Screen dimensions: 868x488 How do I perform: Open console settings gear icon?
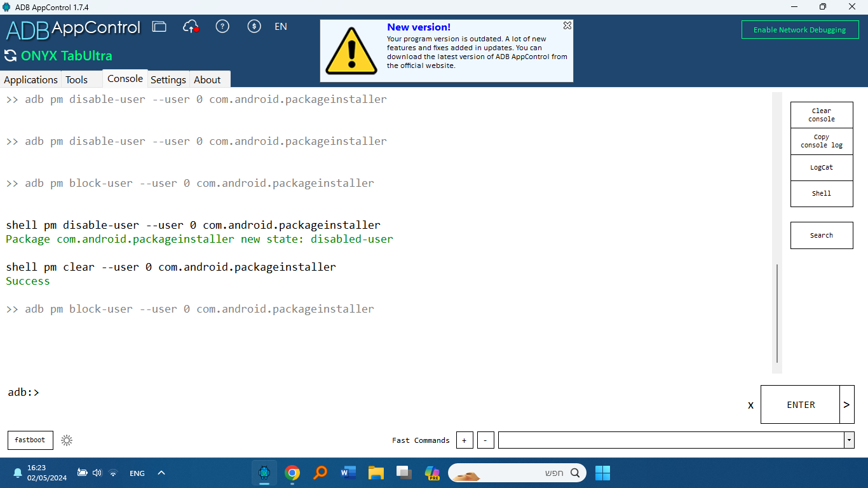click(x=67, y=440)
